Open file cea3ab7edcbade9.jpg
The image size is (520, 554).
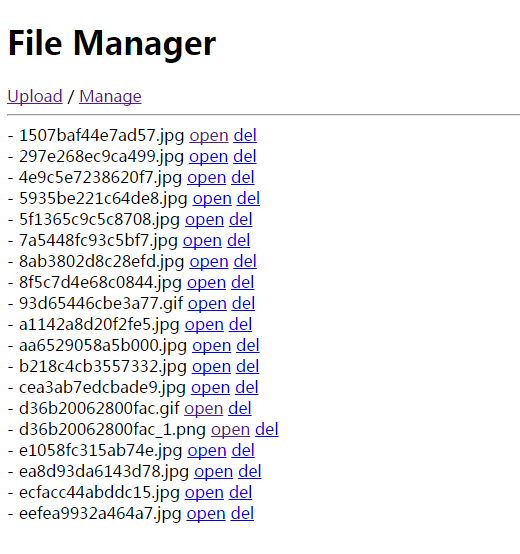click(x=211, y=388)
